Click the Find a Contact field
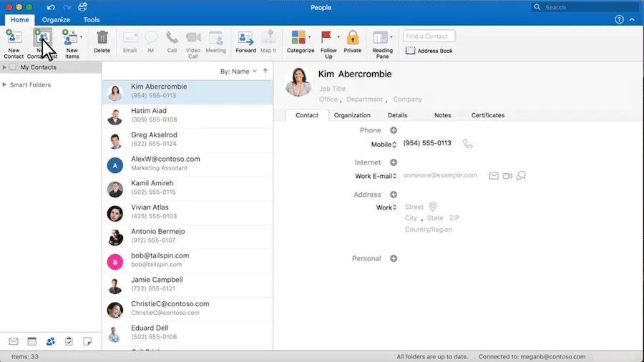 [429, 36]
